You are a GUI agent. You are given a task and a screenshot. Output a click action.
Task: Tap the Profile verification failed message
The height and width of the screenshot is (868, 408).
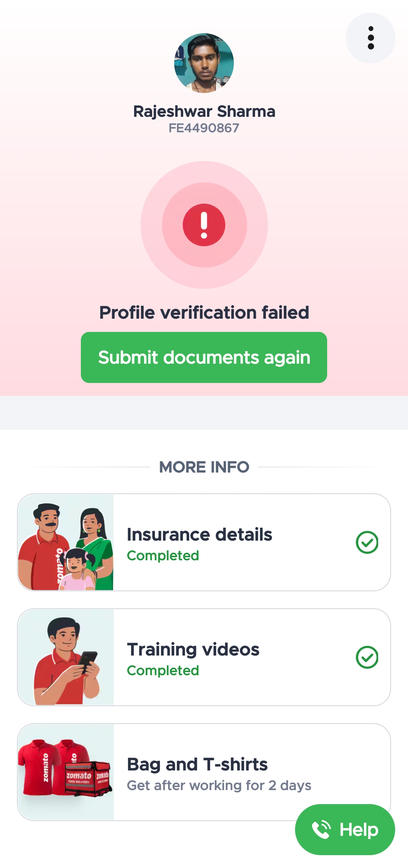[204, 313]
